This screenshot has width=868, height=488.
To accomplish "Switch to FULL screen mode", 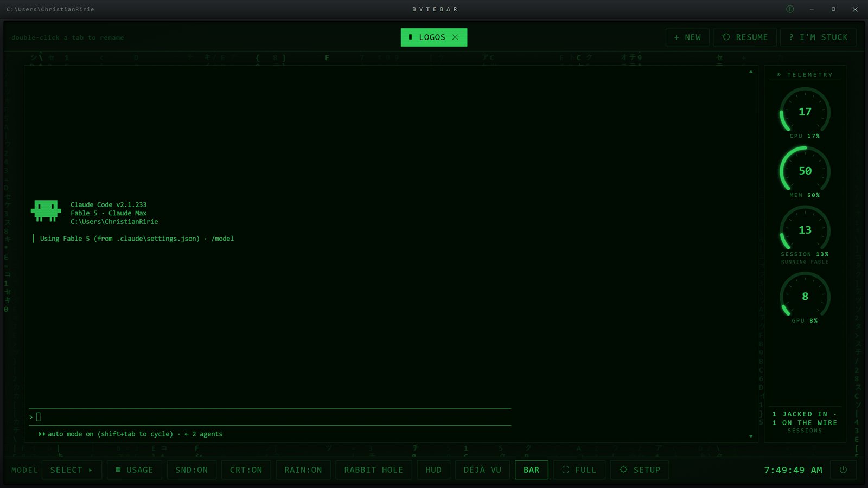I will tap(579, 470).
